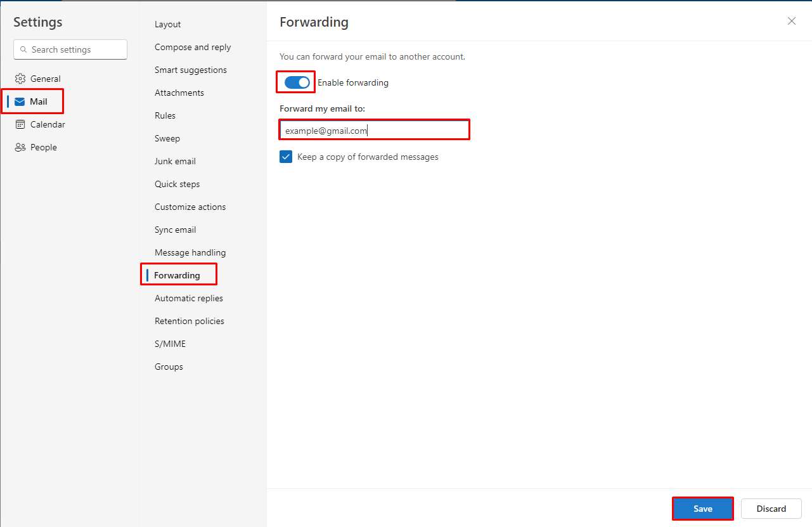The width and height of the screenshot is (812, 527).
Task: Select Sweep in mail settings
Action: click(167, 138)
